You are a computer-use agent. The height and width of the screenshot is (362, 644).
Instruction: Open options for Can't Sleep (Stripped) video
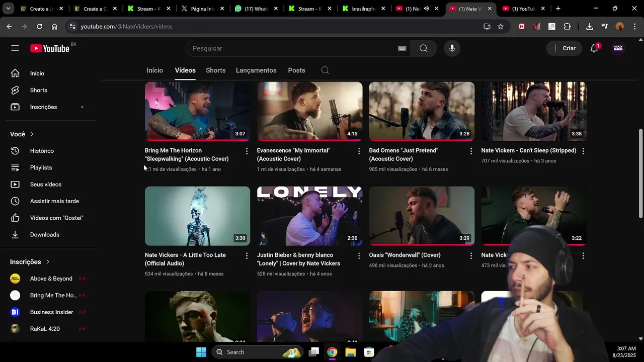[583, 151]
